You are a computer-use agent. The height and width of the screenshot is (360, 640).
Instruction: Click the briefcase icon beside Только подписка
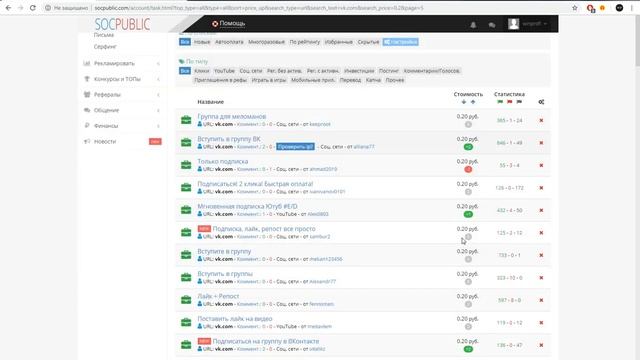[x=186, y=165]
